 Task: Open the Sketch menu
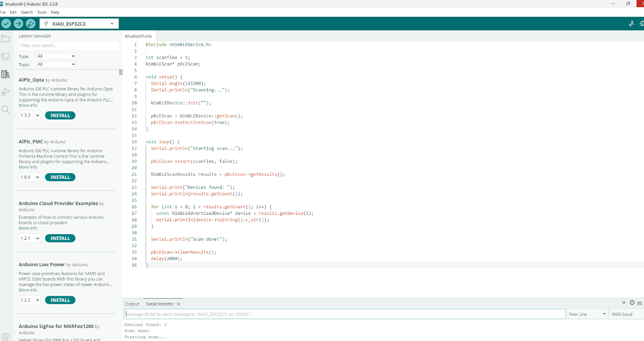pyautogui.click(x=27, y=12)
